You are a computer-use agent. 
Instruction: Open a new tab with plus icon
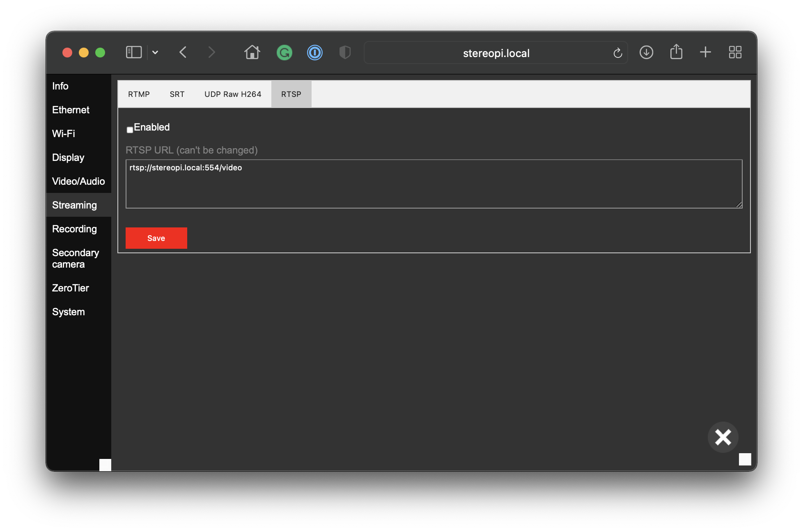pos(705,52)
